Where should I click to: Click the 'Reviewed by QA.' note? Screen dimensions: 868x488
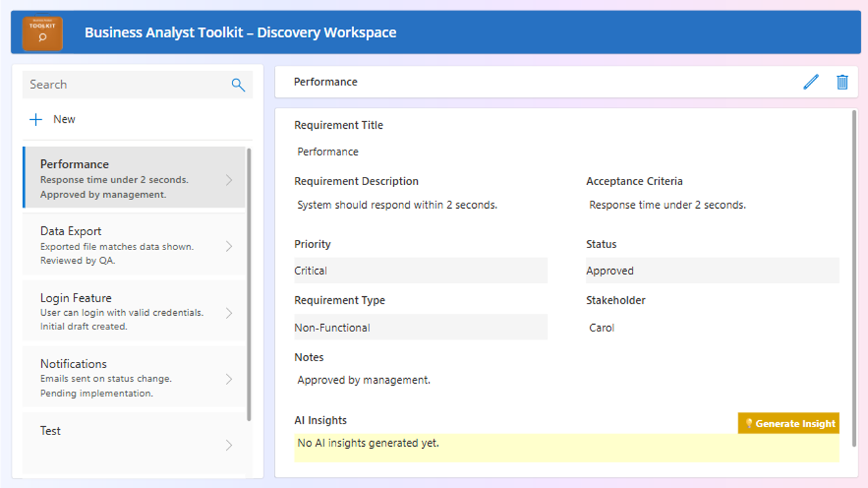[78, 260]
